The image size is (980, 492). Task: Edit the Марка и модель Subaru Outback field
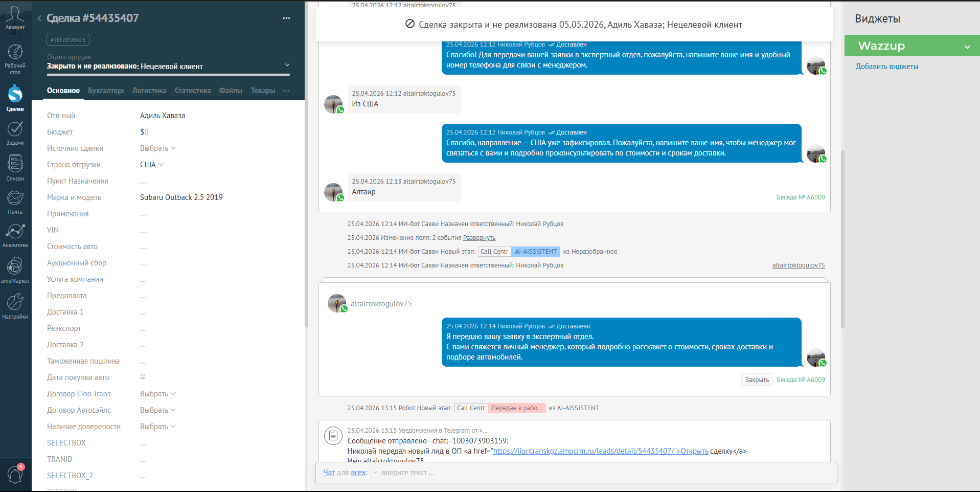[x=181, y=197]
